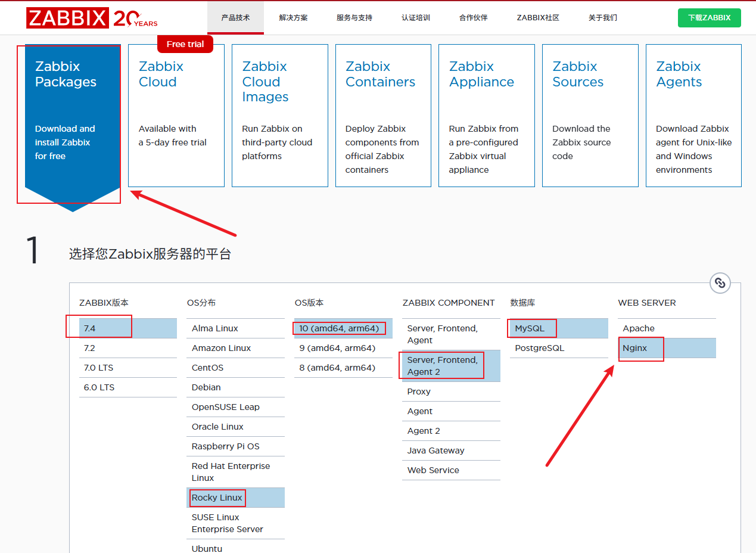The width and height of the screenshot is (756, 553).
Task: Open the 产品技术 menu
Action: 235,18
